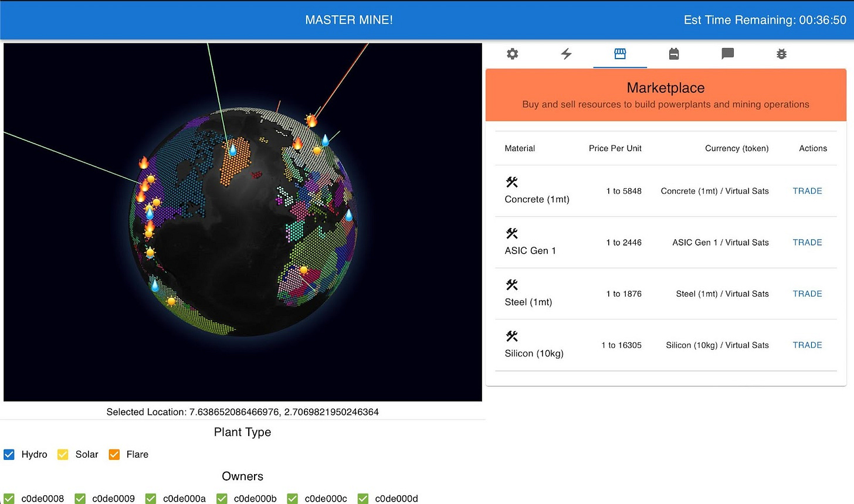Image resolution: width=854 pixels, height=504 pixels.
Task: Toggle owner c0de000c checkbox
Action: 292,499
